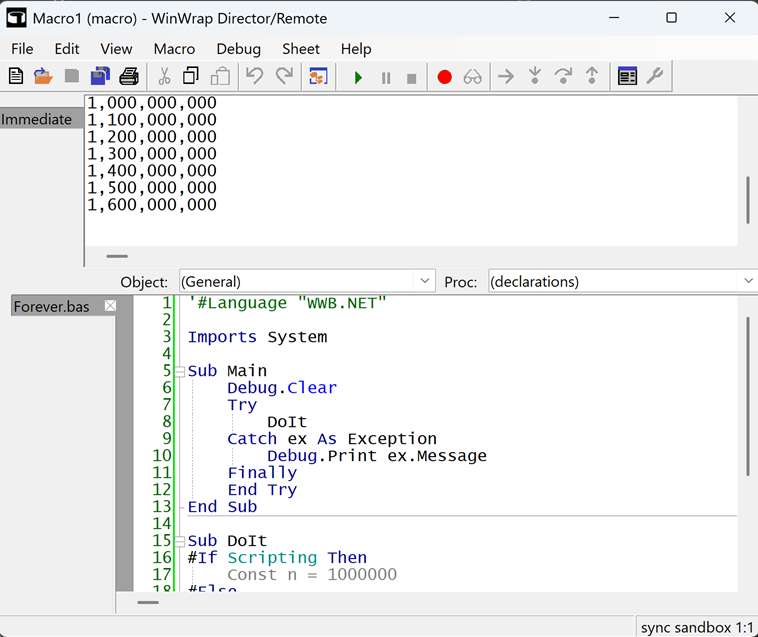The height and width of the screenshot is (637, 758).
Task: Show the current statement arrow icon
Action: click(506, 76)
